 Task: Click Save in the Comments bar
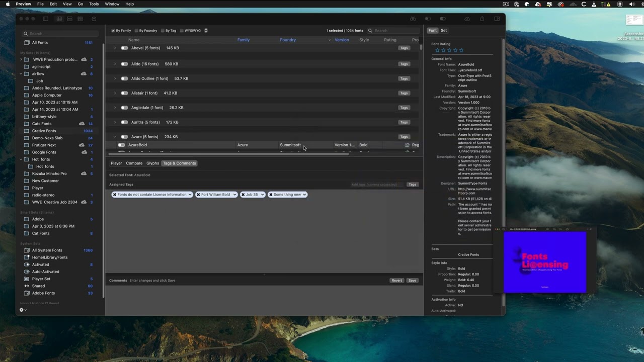tap(413, 281)
